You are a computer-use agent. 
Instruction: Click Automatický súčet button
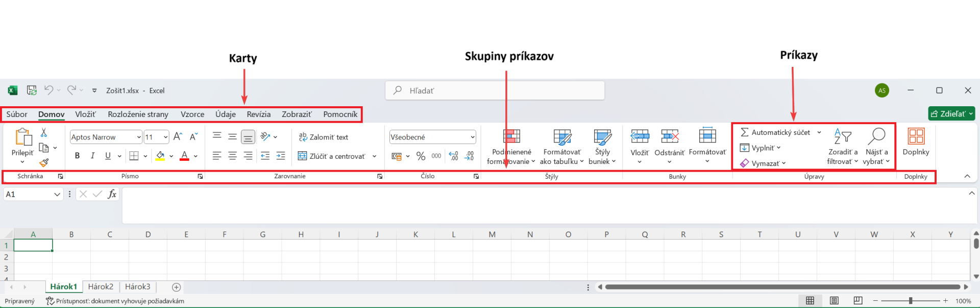point(775,132)
